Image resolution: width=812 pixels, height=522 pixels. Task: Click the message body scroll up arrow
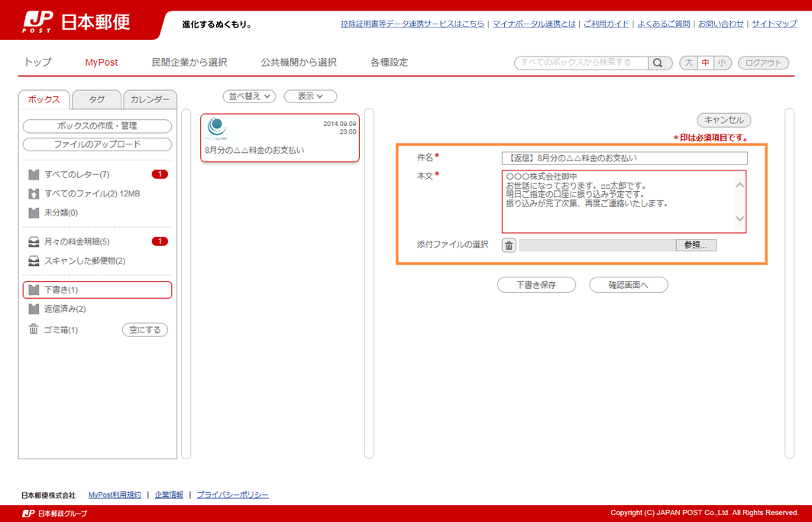tap(740, 186)
